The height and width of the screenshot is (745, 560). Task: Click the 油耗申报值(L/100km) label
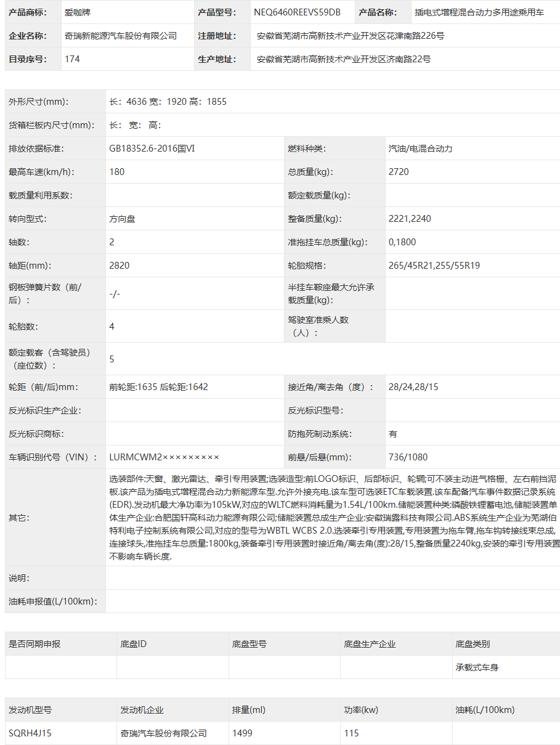pos(54,601)
